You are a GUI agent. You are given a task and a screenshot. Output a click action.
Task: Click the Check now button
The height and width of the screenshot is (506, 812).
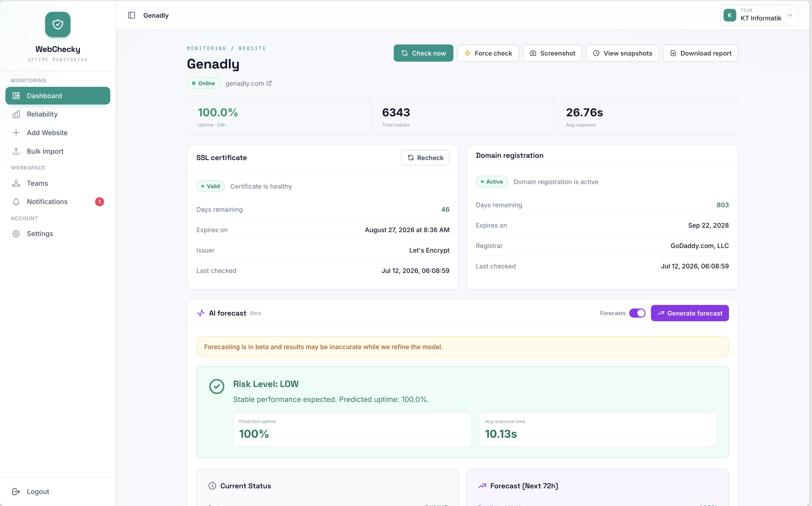click(423, 53)
